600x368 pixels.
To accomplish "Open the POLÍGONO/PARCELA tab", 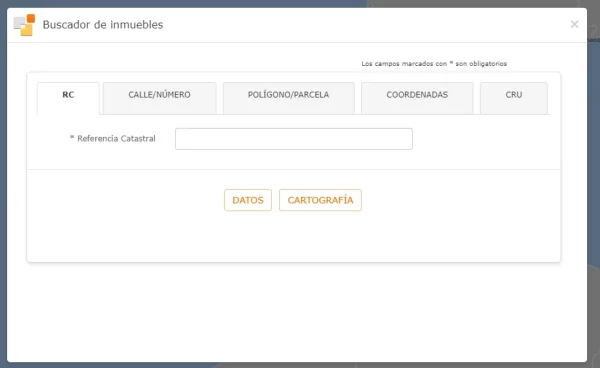I will tap(289, 98).
